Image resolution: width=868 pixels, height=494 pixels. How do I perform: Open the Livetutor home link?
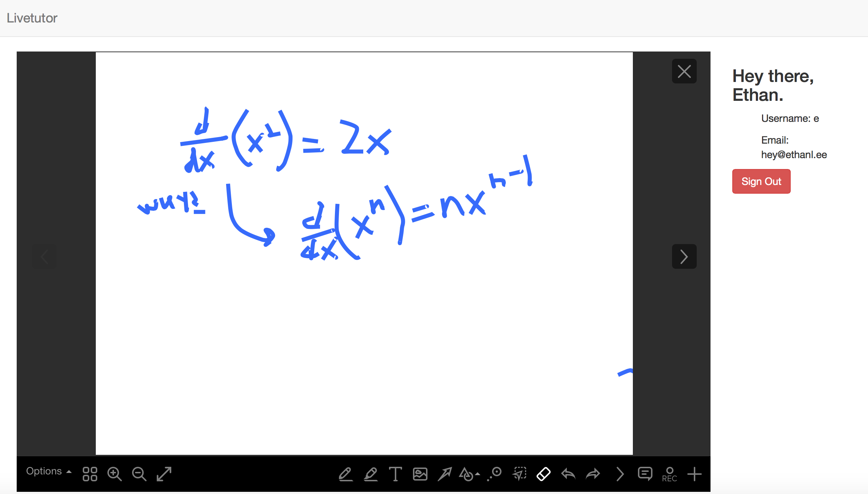[x=32, y=18]
